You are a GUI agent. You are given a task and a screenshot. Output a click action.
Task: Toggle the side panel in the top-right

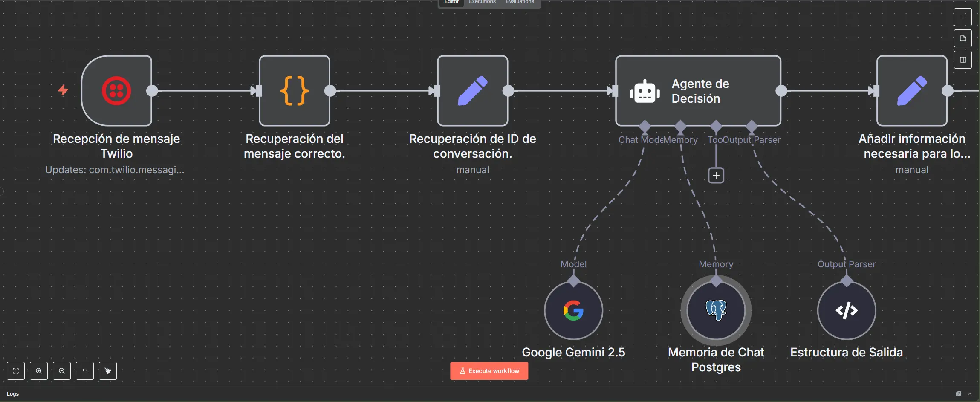click(x=963, y=60)
